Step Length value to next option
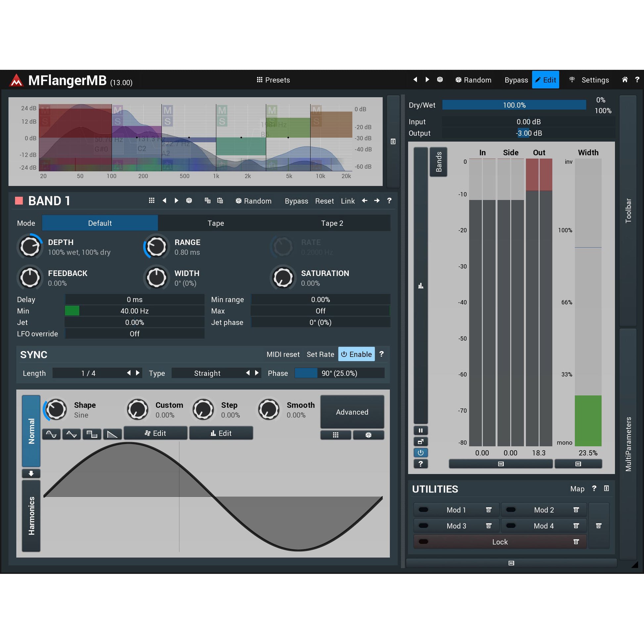Screen dimensions: 644x644 pos(138,373)
